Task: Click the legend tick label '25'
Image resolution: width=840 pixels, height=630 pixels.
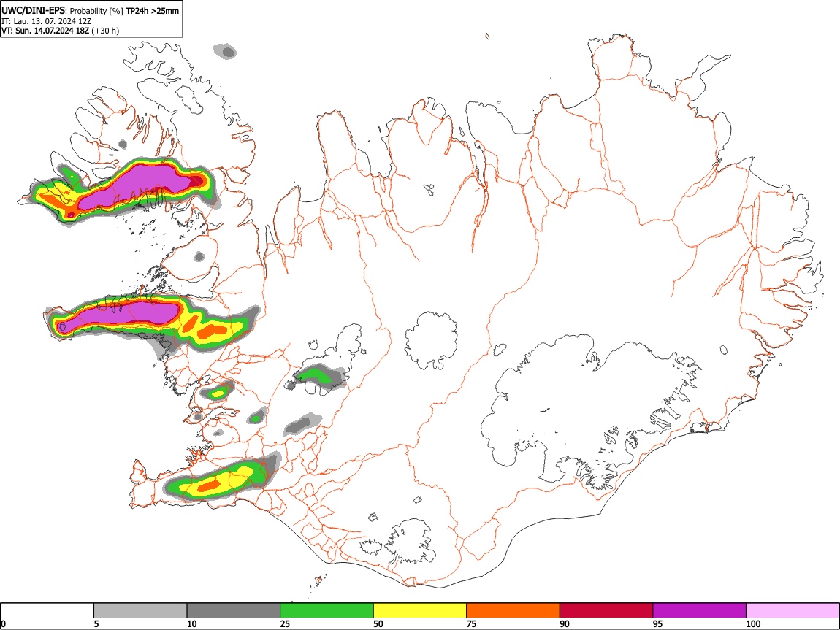Action: coord(285,623)
